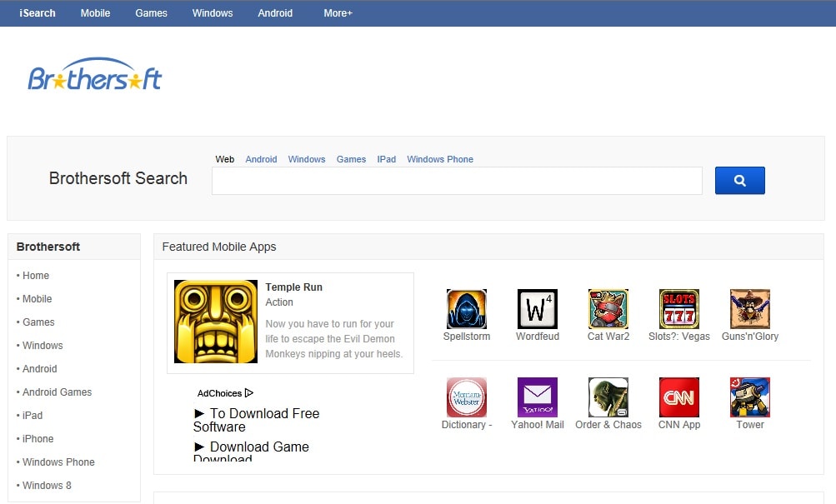Click the Brothersoft logo

coord(95,75)
